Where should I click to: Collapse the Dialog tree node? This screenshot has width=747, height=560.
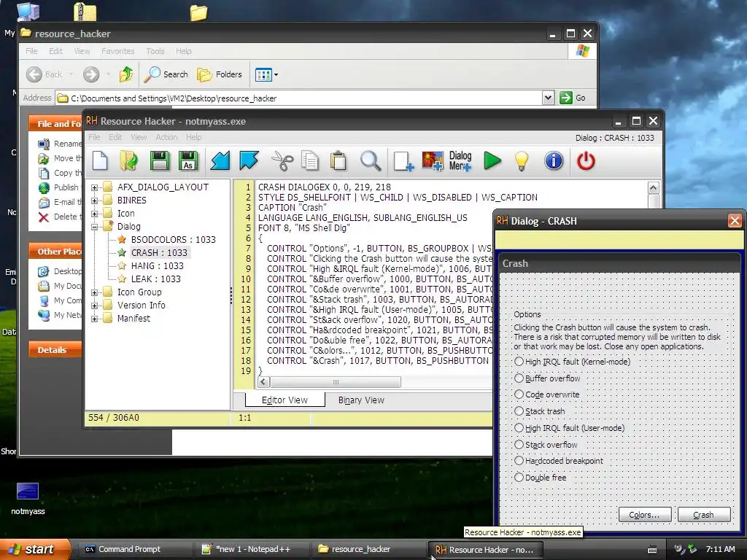tap(94, 227)
